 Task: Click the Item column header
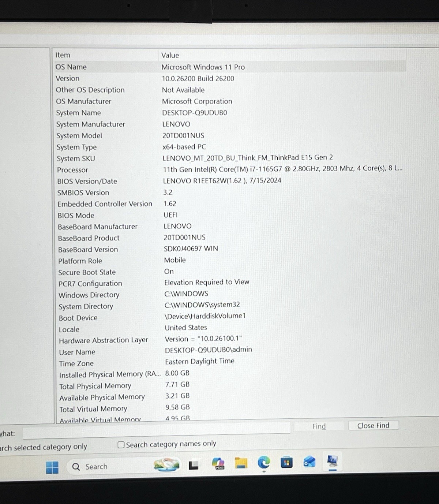105,55
